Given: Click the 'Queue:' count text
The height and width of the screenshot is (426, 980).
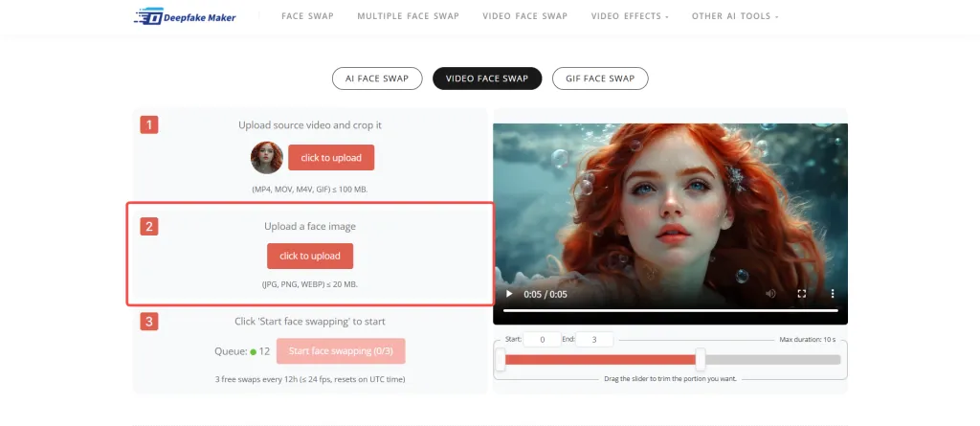Looking at the screenshot, I should [242, 351].
